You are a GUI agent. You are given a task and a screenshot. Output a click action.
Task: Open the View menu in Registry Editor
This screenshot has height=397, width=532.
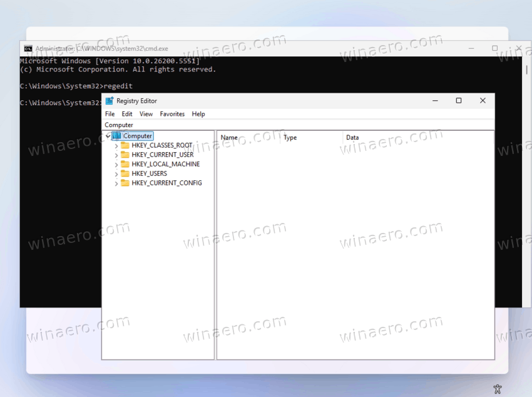[146, 114]
